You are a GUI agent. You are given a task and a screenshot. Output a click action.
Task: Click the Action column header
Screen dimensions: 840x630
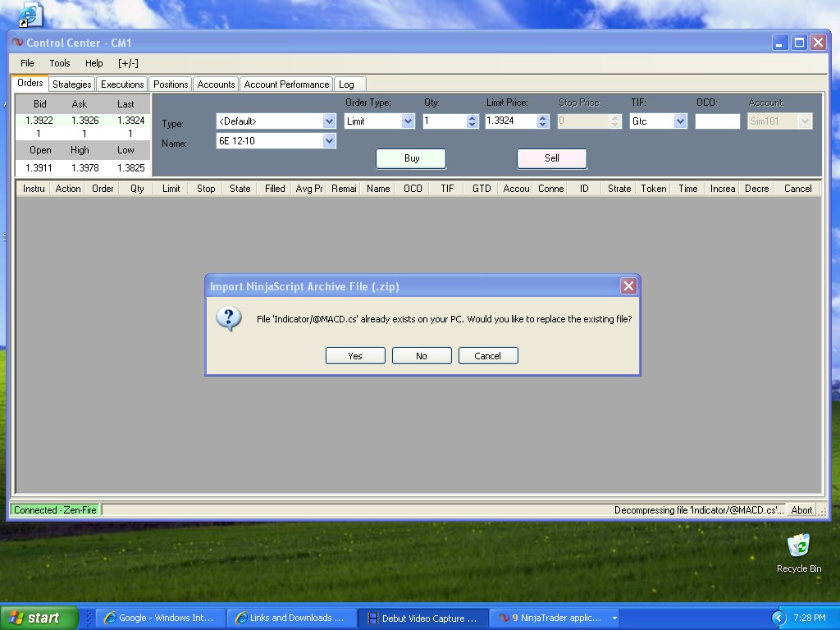[x=68, y=189]
